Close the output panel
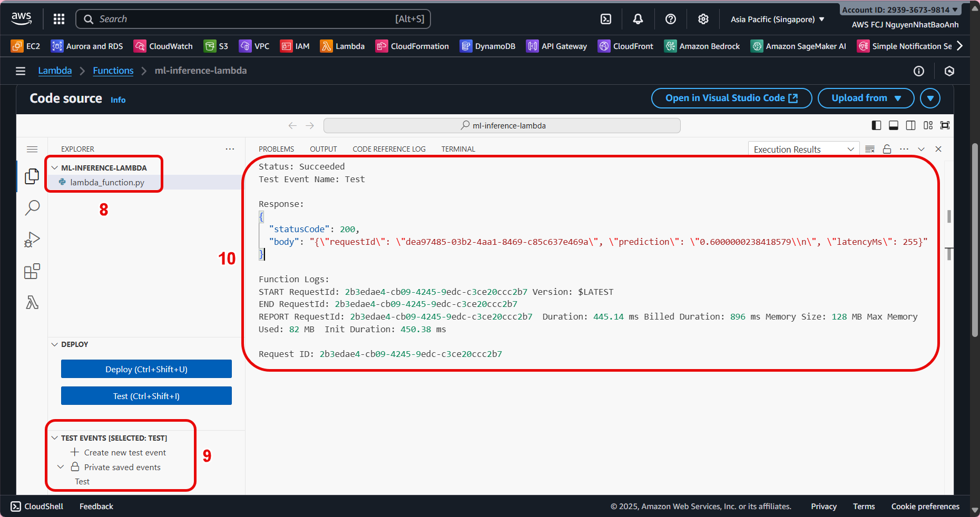The width and height of the screenshot is (980, 517). click(938, 149)
